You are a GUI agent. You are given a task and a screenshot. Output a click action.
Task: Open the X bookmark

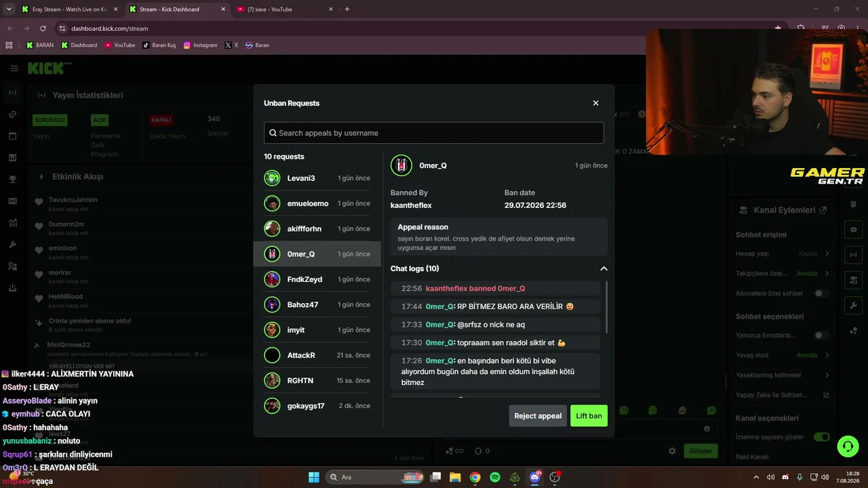pyautogui.click(x=231, y=45)
